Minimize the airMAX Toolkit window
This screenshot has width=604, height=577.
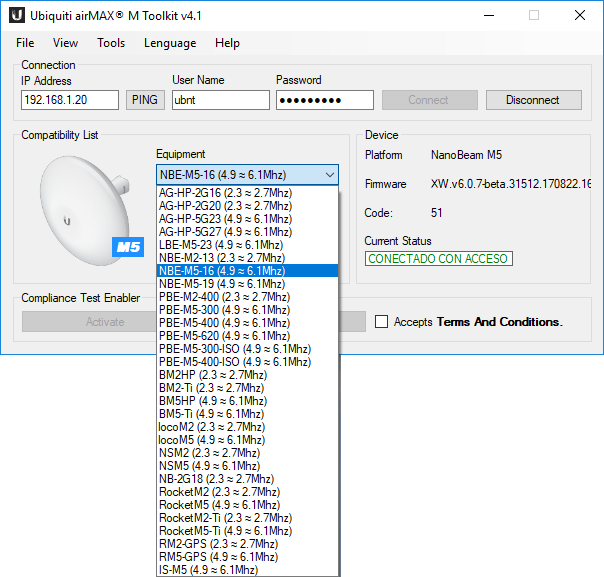(489, 15)
